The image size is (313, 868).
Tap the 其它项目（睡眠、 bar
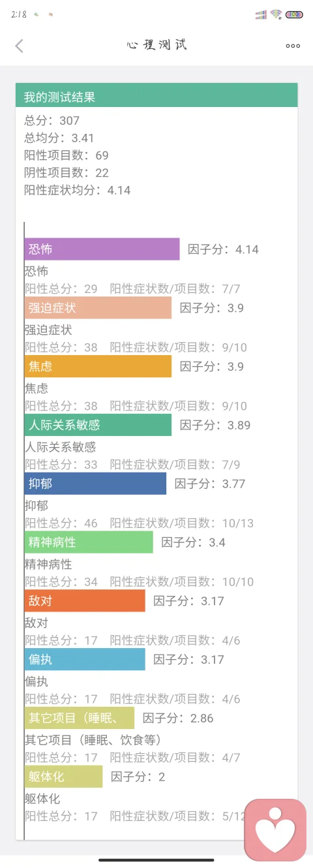pyautogui.click(x=80, y=718)
